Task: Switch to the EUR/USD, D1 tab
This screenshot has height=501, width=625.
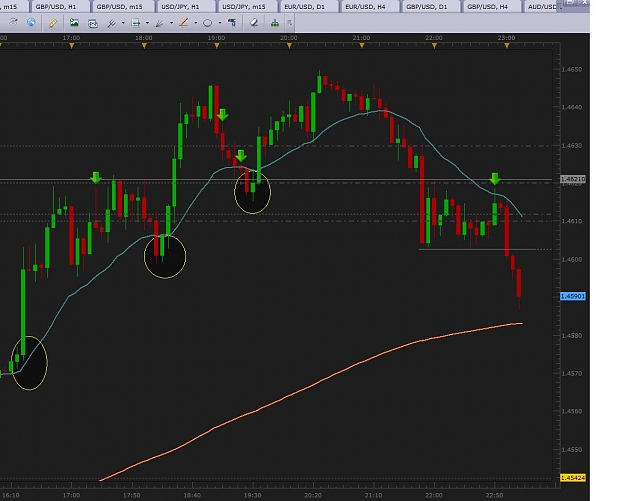Action: 307,7
